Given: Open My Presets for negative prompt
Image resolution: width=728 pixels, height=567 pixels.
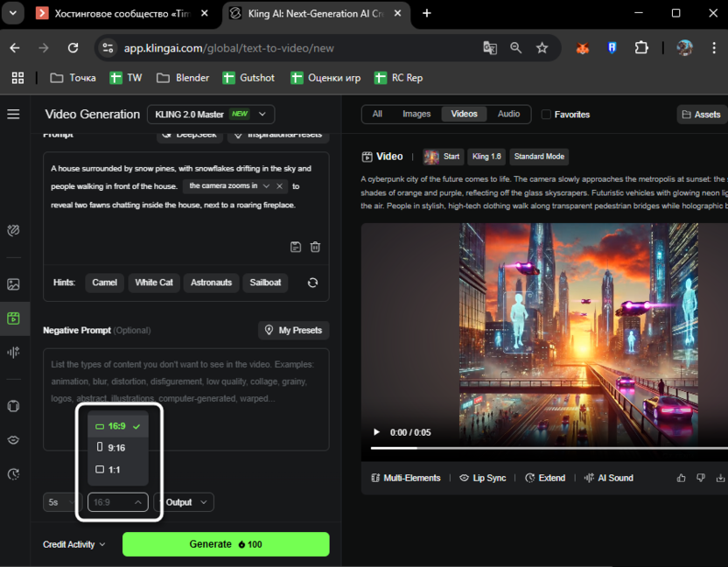Looking at the screenshot, I should pyautogui.click(x=293, y=331).
